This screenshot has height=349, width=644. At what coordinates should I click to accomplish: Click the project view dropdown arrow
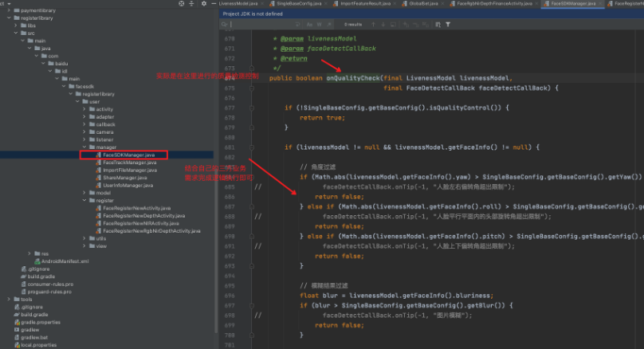[9, 3]
